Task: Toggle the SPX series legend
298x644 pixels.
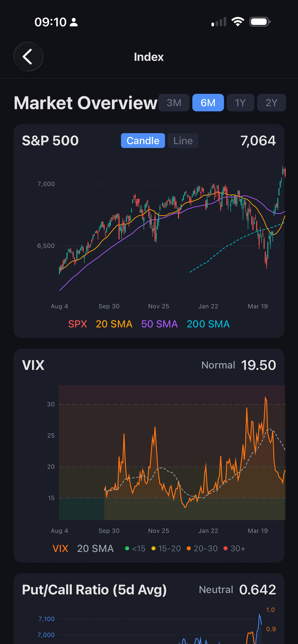Action: [x=78, y=324]
